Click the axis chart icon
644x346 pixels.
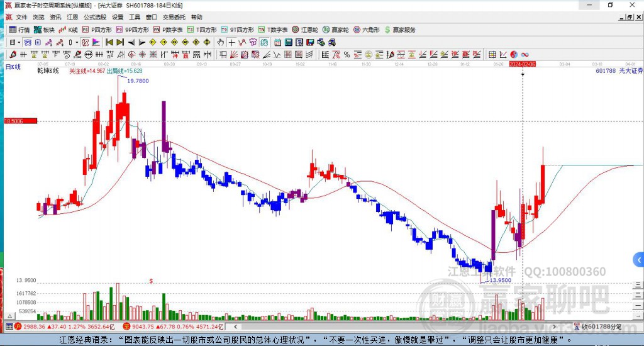(x=502, y=54)
